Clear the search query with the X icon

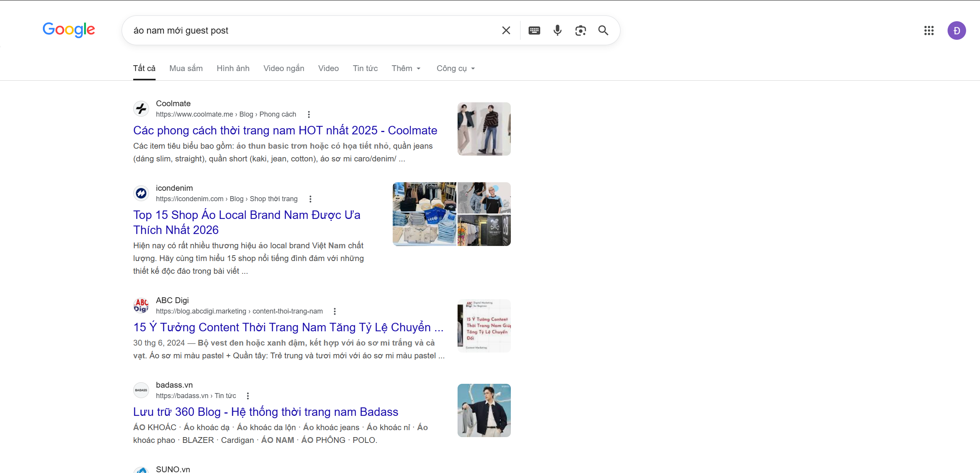click(506, 31)
